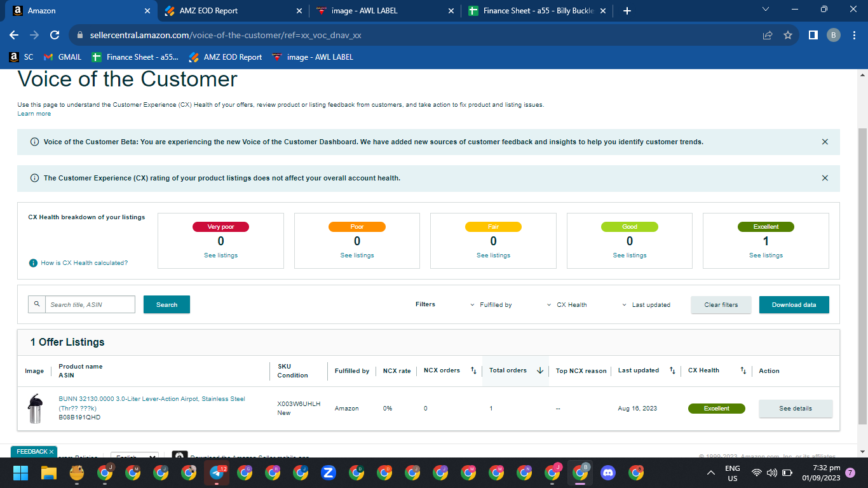This screenshot has width=868, height=488.
Task: Select the SKU text X003W6UHLH
Action: [x=299, y=404]
